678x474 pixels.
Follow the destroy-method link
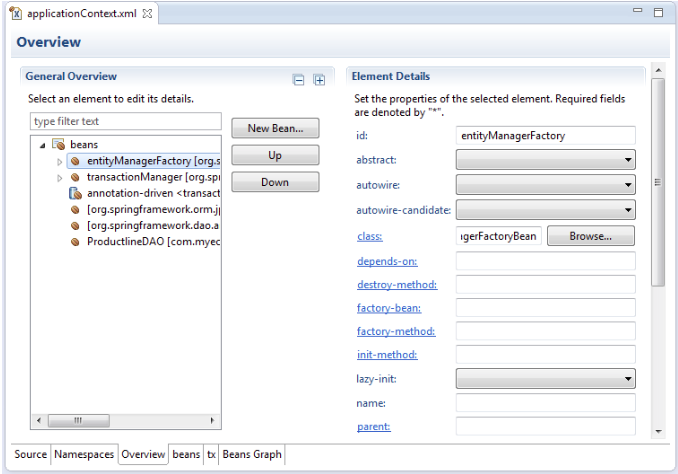coord(397,285)
